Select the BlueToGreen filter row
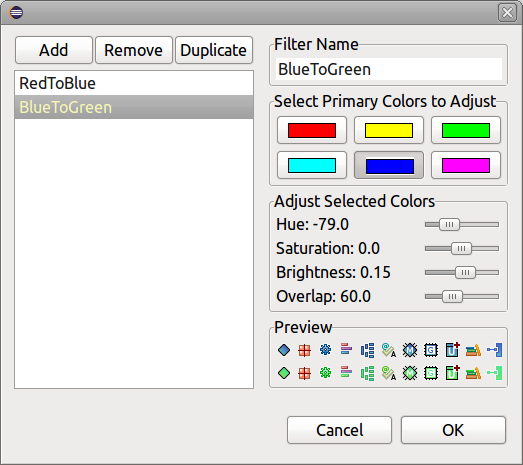 pos(134,107)
